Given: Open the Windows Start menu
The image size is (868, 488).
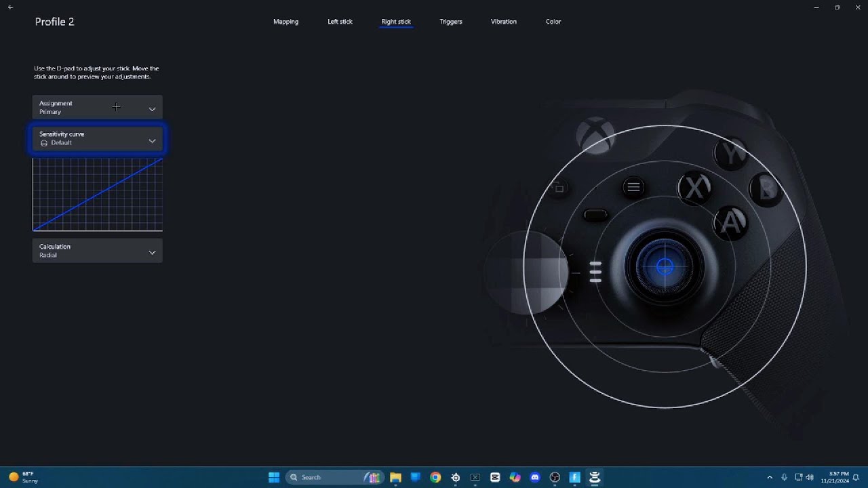Looking at the screenshot, I should pyautogui.click(x=274, y=477).
